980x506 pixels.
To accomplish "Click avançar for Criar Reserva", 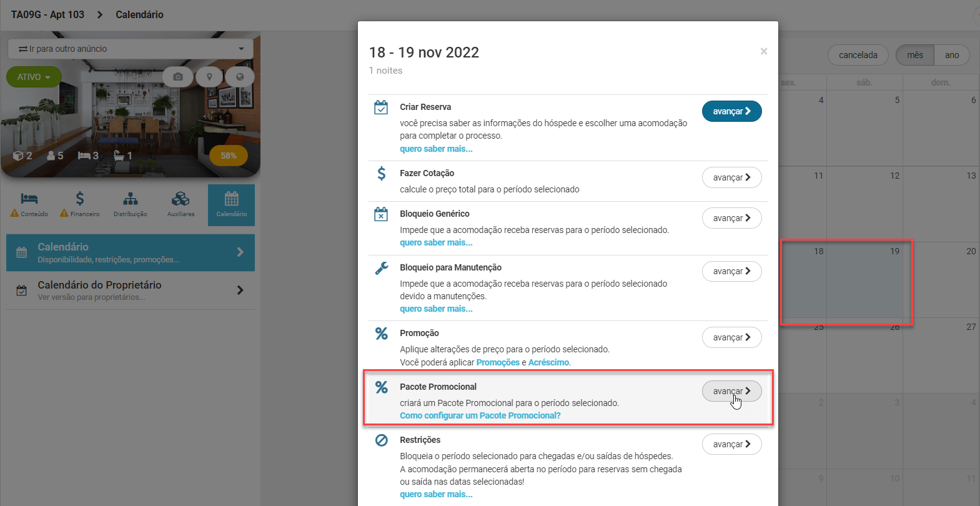I will (731, 111).
